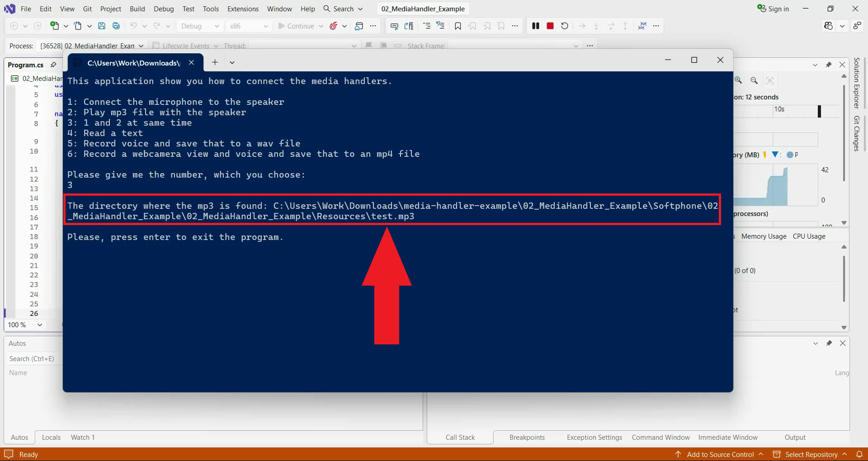Open the Debug configuration dropdown
This screenshot has width=868, height=461.
click(200, 26)
